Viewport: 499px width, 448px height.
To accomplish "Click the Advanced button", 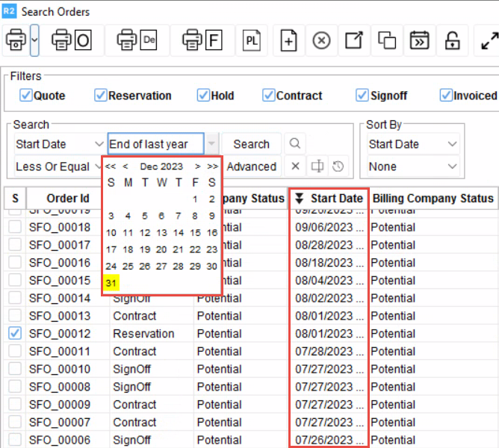I will click(x=252, y=167).
